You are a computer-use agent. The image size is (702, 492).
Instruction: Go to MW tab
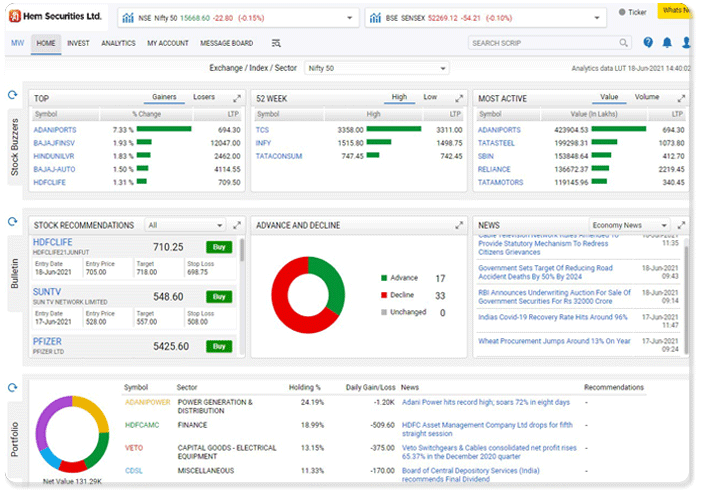pyautogui.click(x=17, y=43)
